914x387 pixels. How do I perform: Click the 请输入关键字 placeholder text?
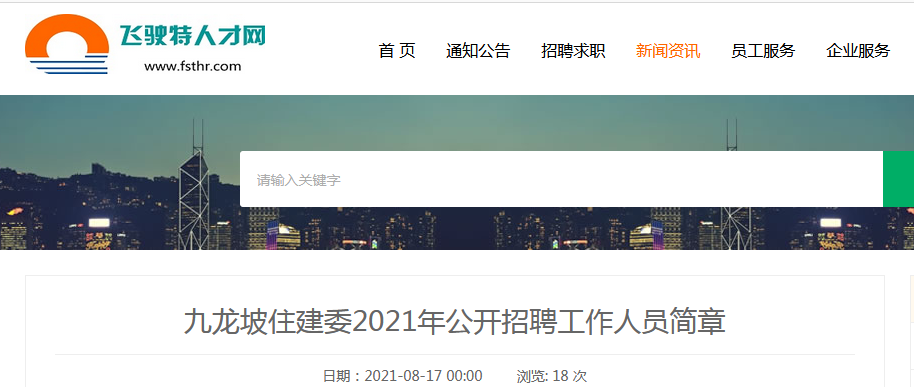click(298, 180)
